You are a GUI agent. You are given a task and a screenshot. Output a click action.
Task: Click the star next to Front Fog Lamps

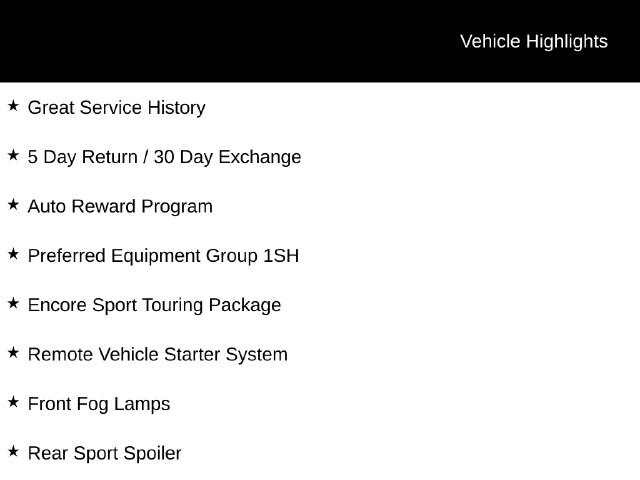[13, 402]
